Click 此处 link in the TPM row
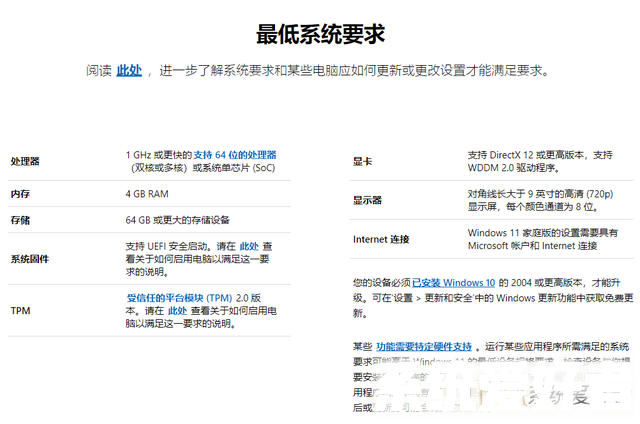The height and width of the screenshot is (424, 640). pyautogui.click(x=177, y=311)
